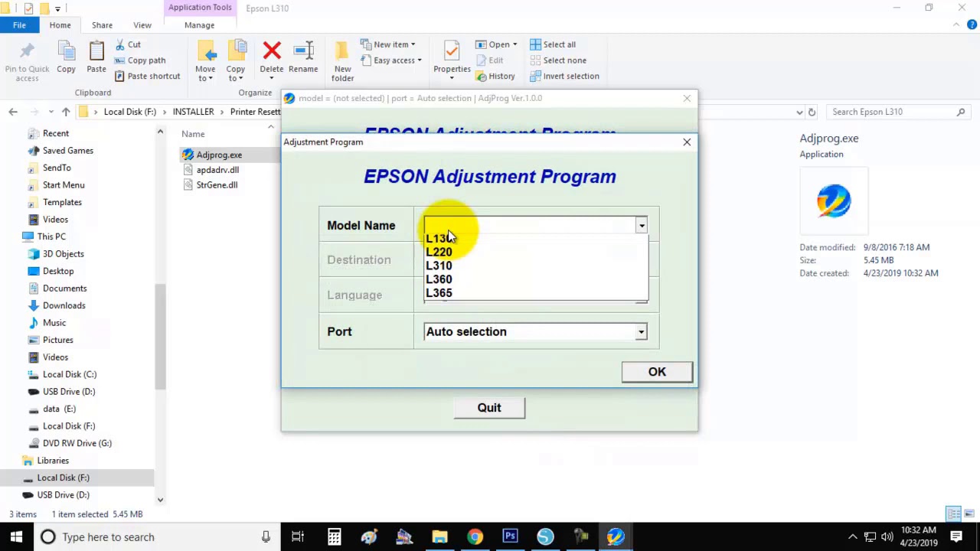980x551 pixels.
Task: Pick L360 from the model dropdown
Action: pos(439,279)
